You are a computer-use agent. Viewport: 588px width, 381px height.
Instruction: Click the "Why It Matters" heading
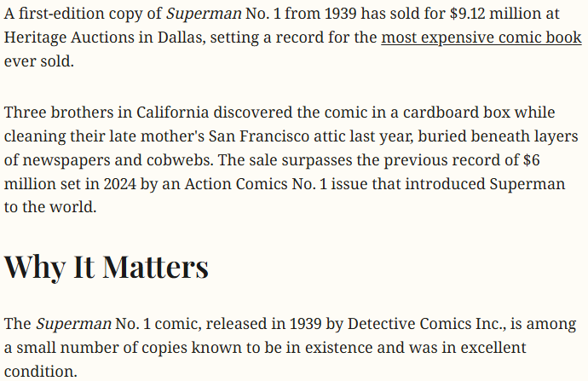[x=107, y=266]
